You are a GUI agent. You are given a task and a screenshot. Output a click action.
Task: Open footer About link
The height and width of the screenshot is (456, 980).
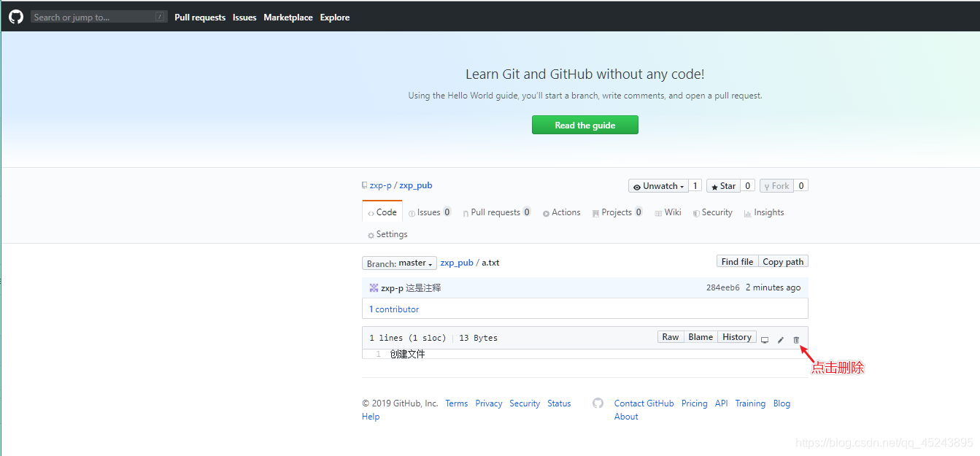(626, 417)
